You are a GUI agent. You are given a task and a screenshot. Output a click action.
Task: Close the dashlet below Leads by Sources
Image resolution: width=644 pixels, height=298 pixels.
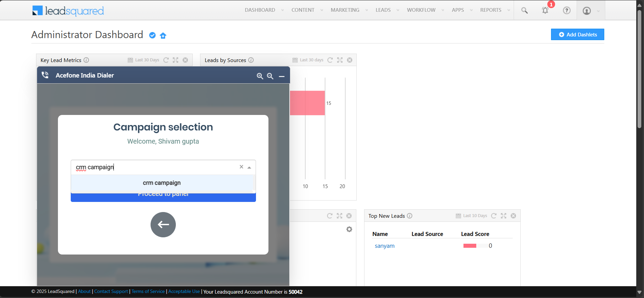[349, 216]
